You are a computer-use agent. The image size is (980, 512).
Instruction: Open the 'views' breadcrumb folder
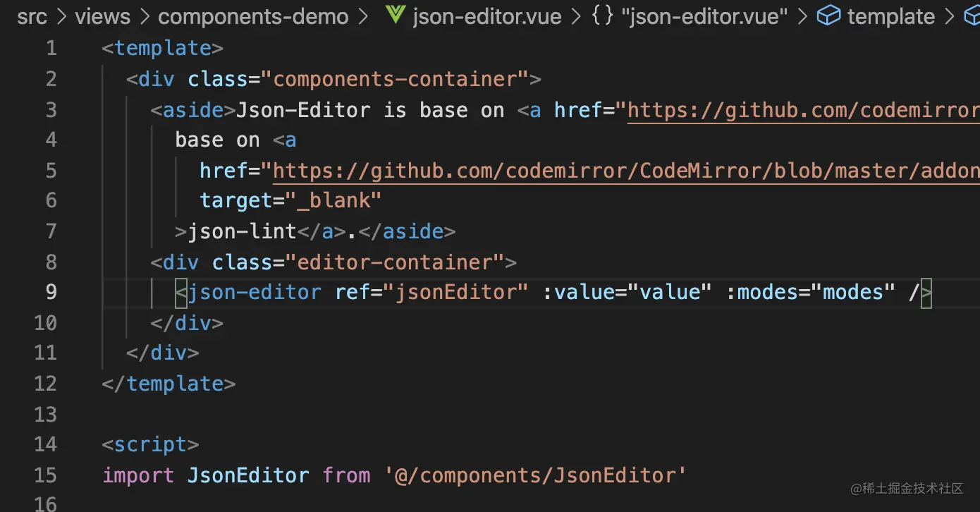102,16
